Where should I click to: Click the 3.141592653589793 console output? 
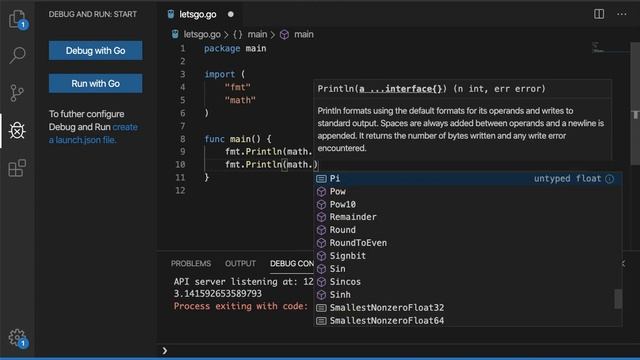coord(218,293)
